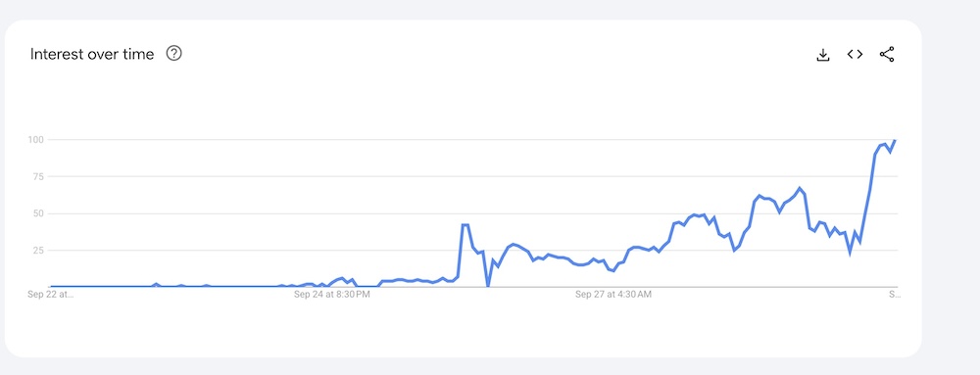Click the point where the line drops to zero
This screenshot has height=375, width=980.
click(x=488, y=286)
